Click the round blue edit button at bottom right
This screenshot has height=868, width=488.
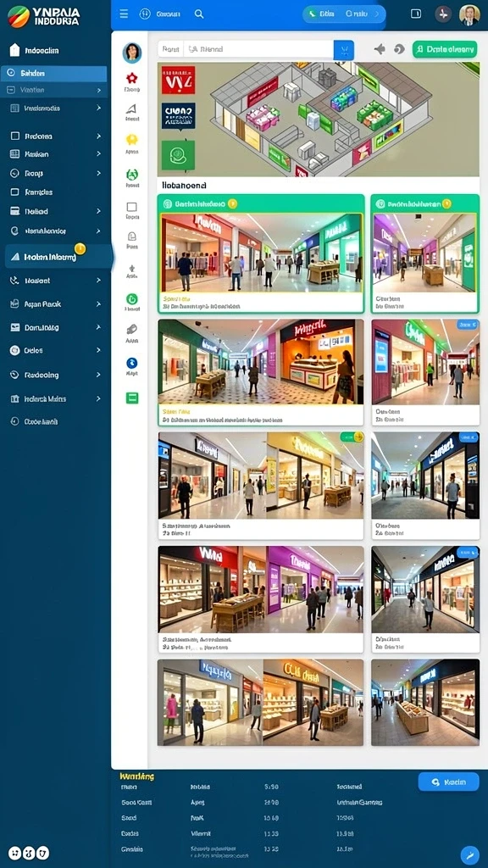469,854
